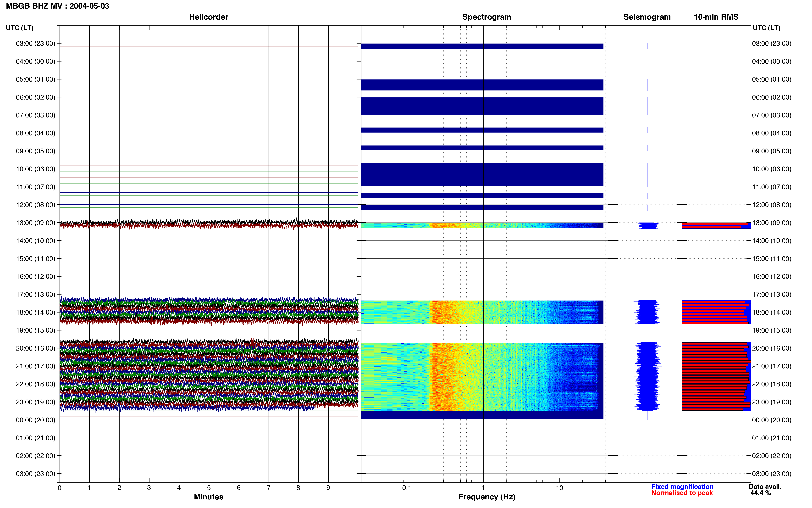Click the right 21:00 (17:00) time label

pyautogui.click(x=772, y=366)
